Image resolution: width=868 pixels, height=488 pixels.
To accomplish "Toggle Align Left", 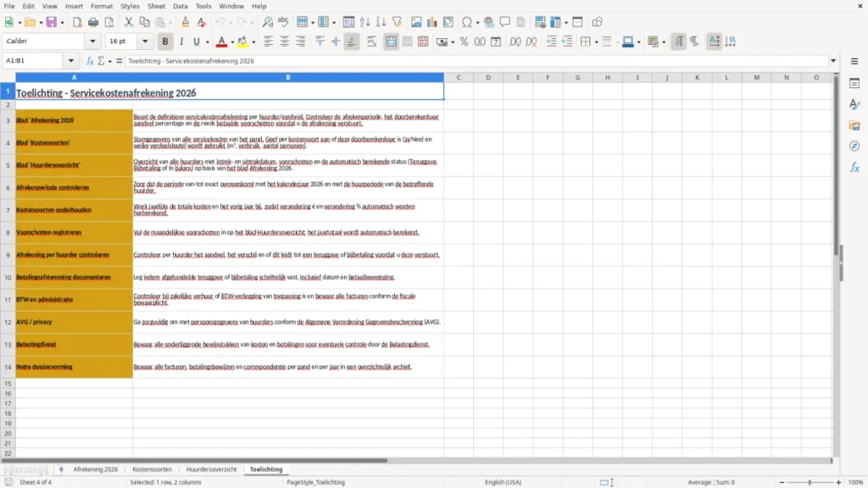I will [x=269, y=42].
